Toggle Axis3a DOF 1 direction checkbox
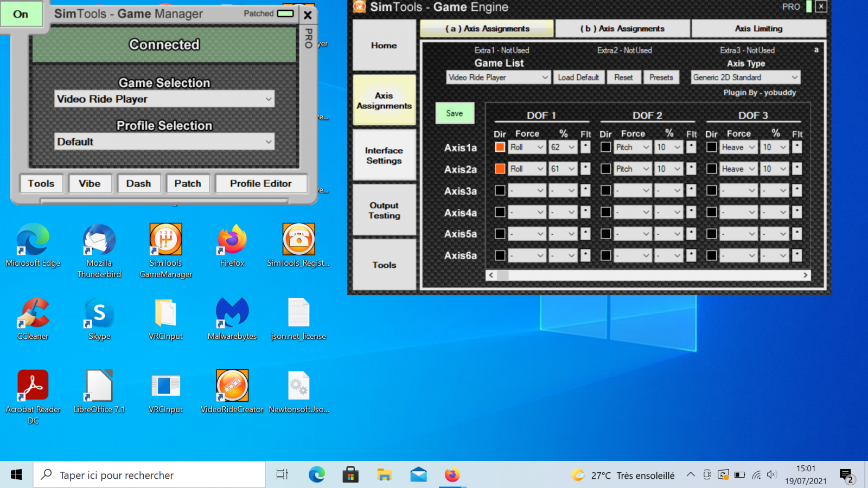 tap(500, 190)
